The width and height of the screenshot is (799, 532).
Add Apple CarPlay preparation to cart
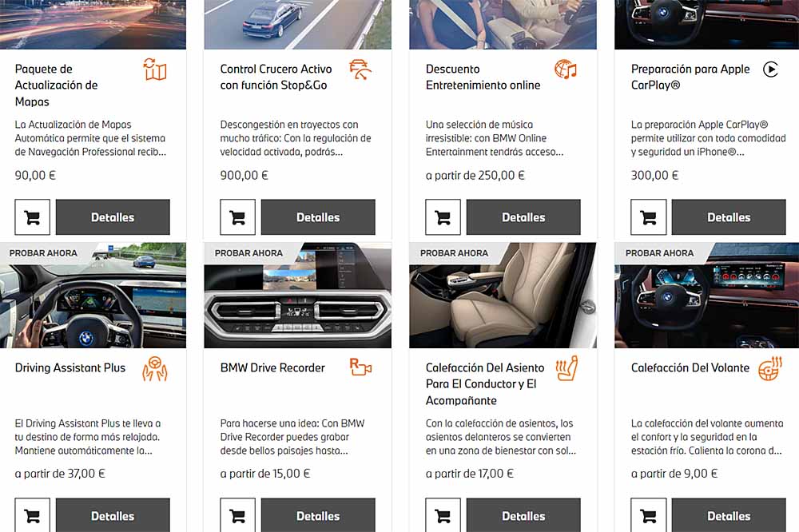click(648, 217)
